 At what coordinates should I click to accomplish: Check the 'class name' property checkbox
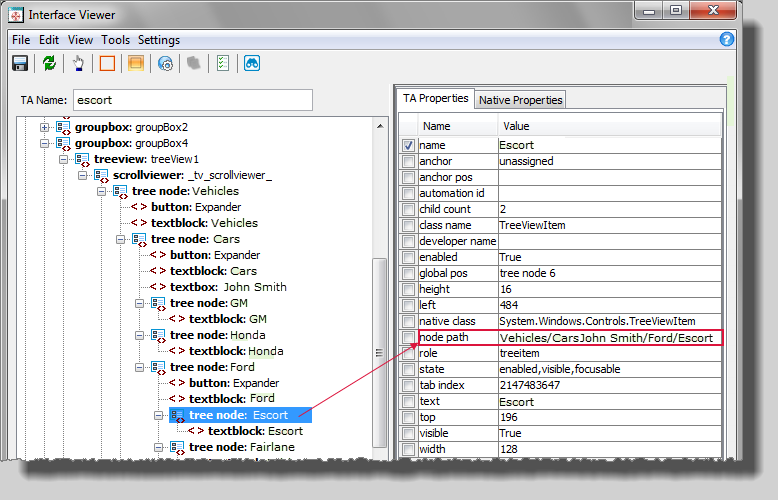[408, 225]
